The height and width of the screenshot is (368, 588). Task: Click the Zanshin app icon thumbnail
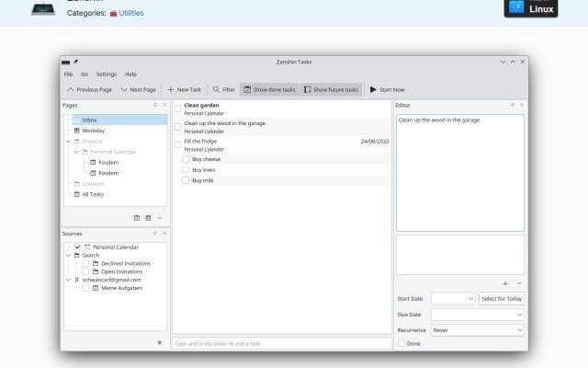pyautogui.click(x=43, y=9)
